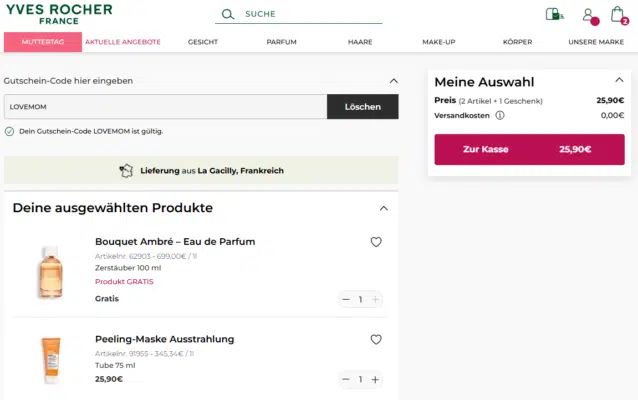
Task: Collapse Deine ausgewählten Produkte list
Action: coord(384,208)
